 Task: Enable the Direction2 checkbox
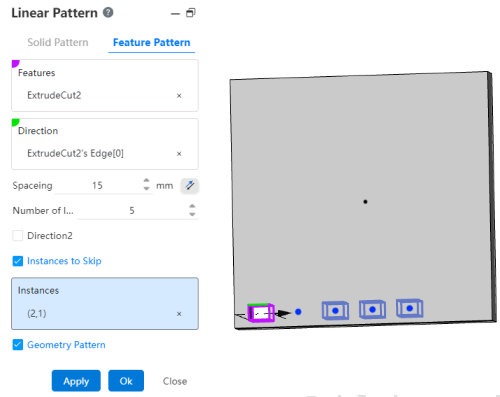[x=18, y=236]
